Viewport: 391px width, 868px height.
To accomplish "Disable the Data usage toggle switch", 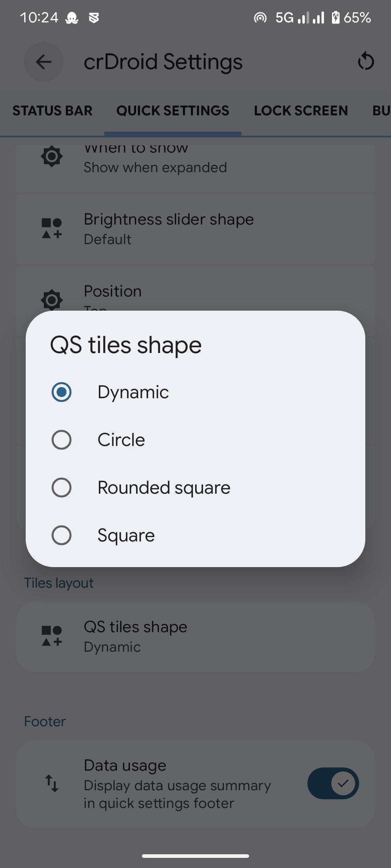I will [333, 783].
